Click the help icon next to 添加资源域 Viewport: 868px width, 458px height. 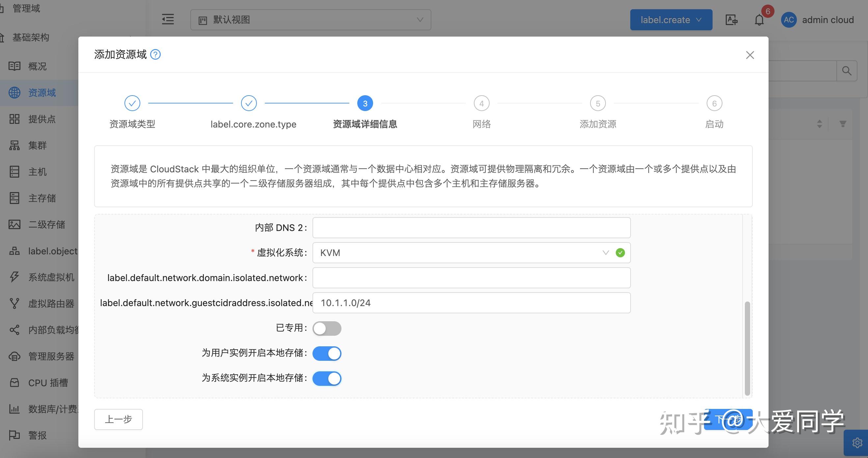point(155,54)
